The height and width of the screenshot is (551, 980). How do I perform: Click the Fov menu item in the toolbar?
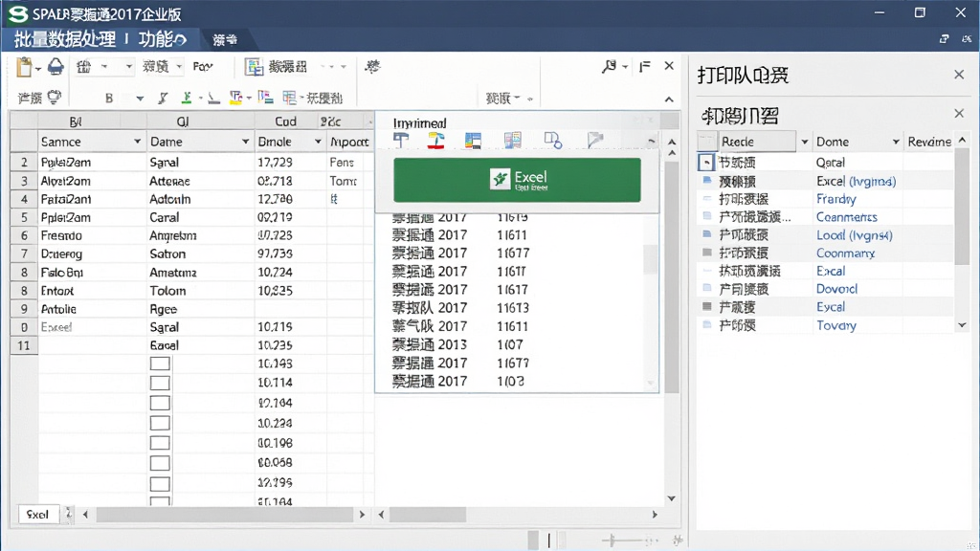coord(203,66)
